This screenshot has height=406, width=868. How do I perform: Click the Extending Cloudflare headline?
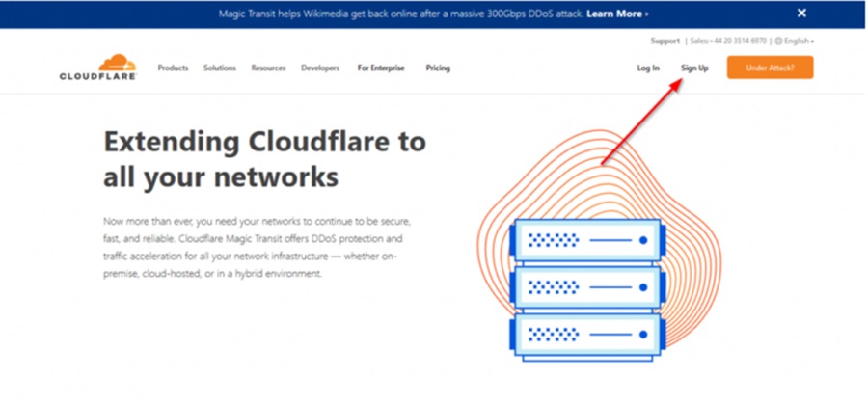pos(264,160)
